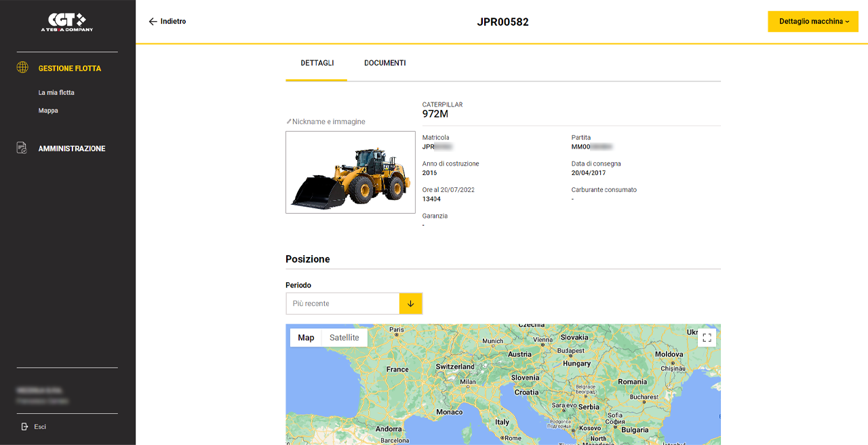This screenshot has width=868, height=445.
Task: Click the pencil edit icon for Nickname
Action: [x=289, y=121]
